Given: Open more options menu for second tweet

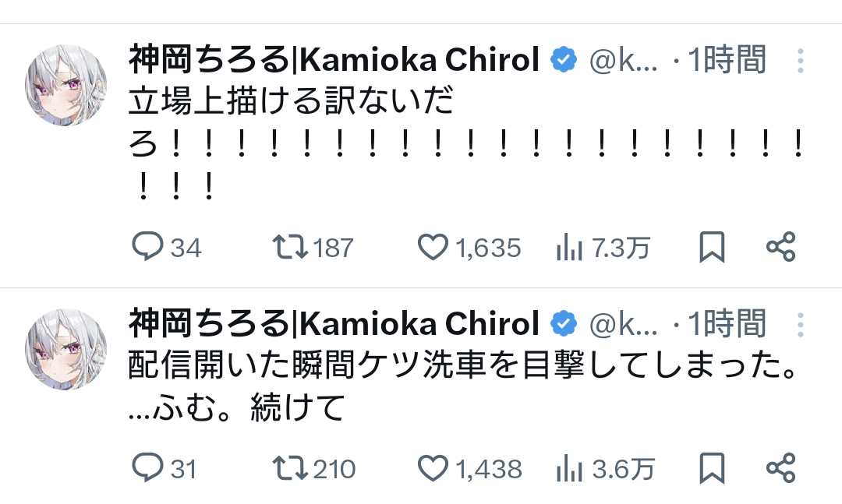Looking at the screenshot, I should pos(801,323).
